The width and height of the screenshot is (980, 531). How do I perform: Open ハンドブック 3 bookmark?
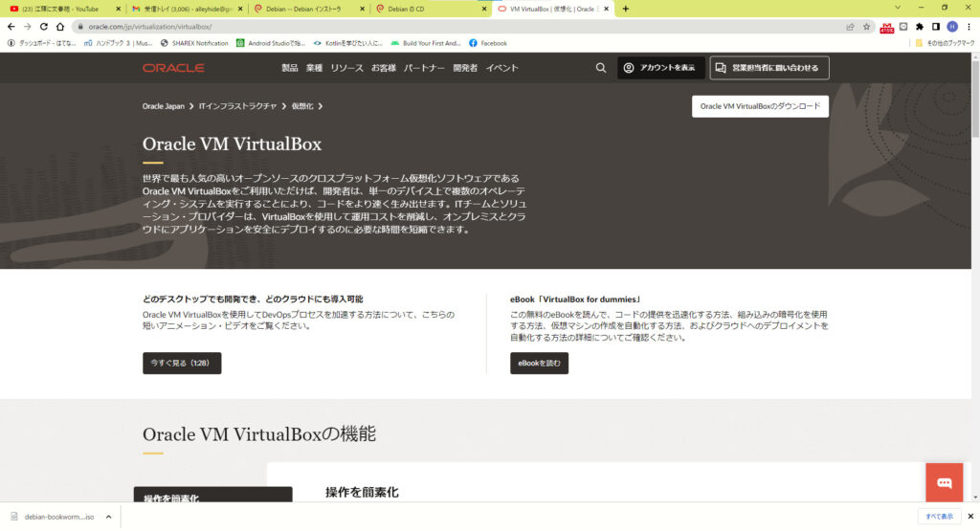[118, 43]
